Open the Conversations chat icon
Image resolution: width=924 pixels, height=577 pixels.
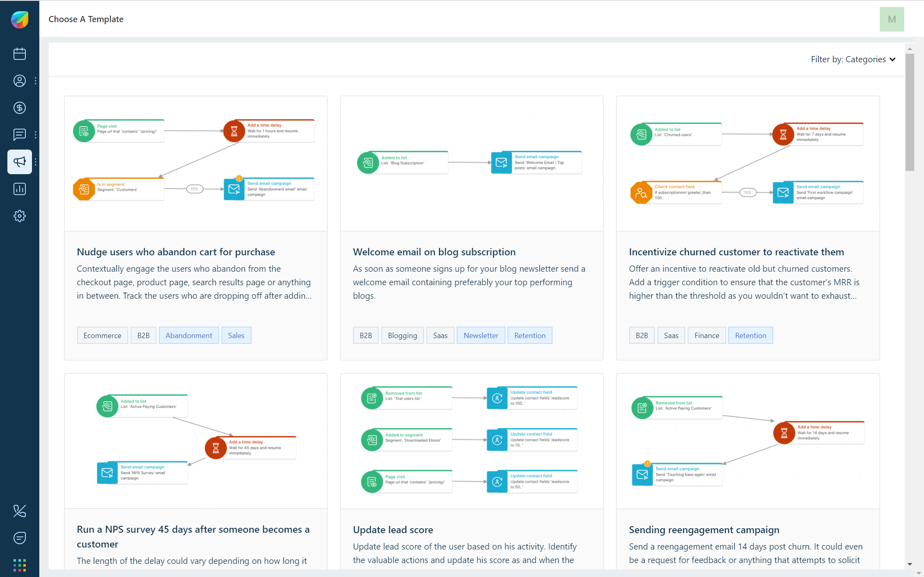19,134
